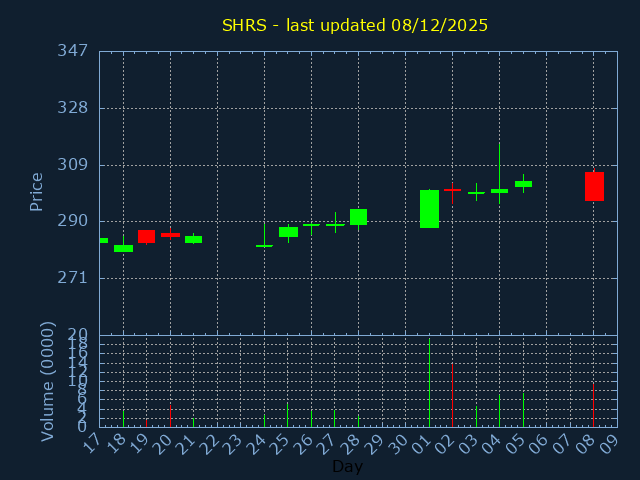Image resolution: width=640 pixels, height=480 pixels.
Task: Click the green candle on day 18
Action: [x=123, y=248]
